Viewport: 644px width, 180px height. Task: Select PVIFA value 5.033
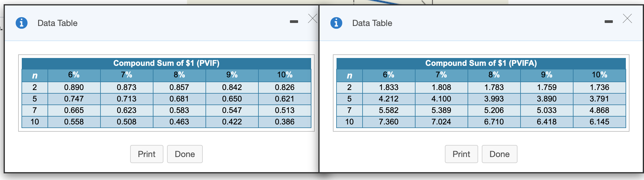[547, 110]
